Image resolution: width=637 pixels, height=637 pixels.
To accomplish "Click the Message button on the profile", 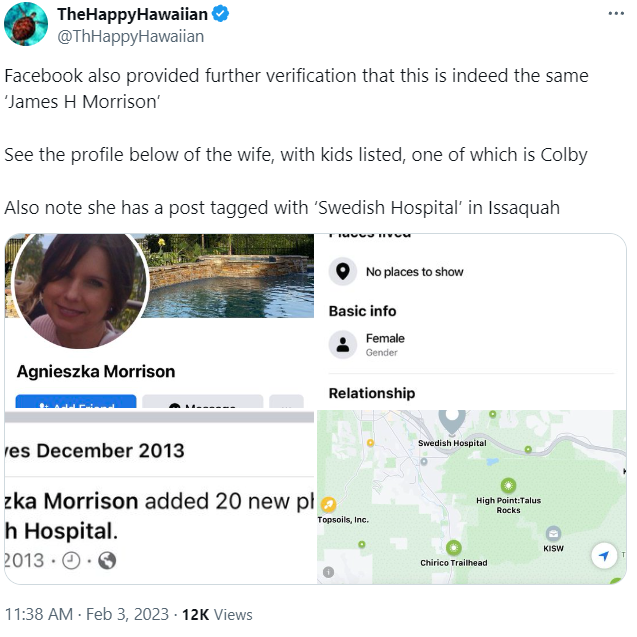I will [x=202, y=405].
